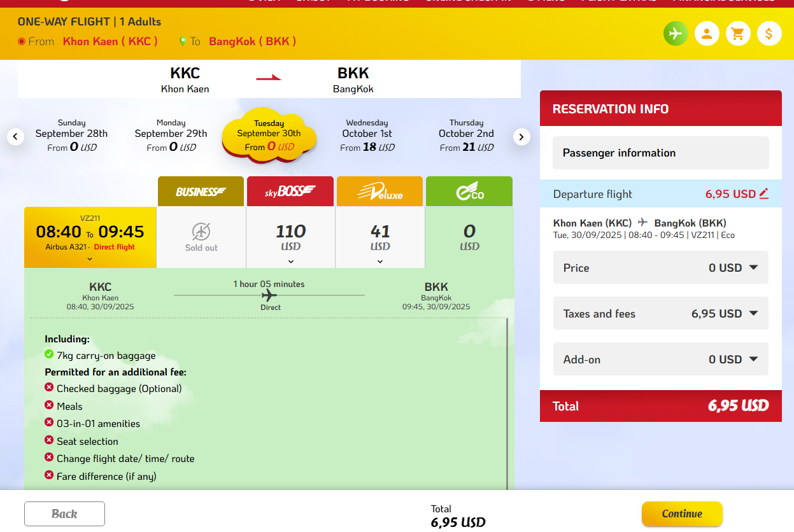The image size is (794, 532).
Task: Click "Change flight date/ time/ route" text
Action: (x=125, y=459)
